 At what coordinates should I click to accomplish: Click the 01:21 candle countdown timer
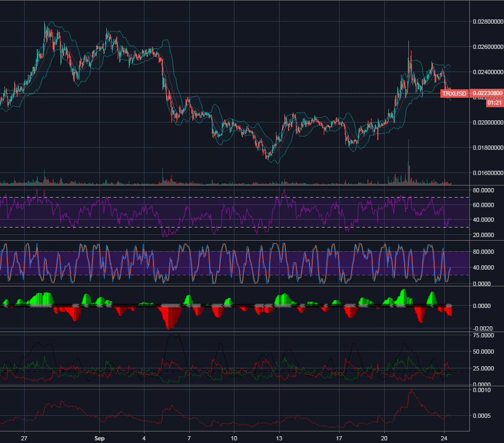[x=495, y=103]
